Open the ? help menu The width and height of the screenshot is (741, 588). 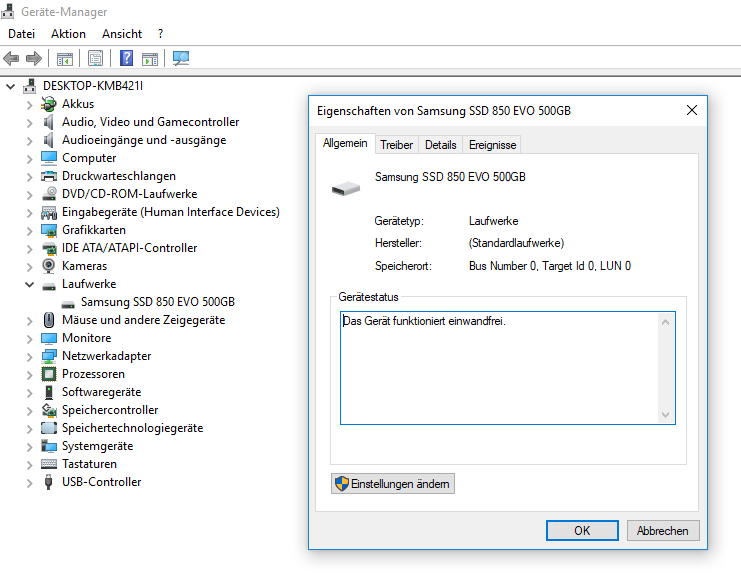tap(161, 34)
